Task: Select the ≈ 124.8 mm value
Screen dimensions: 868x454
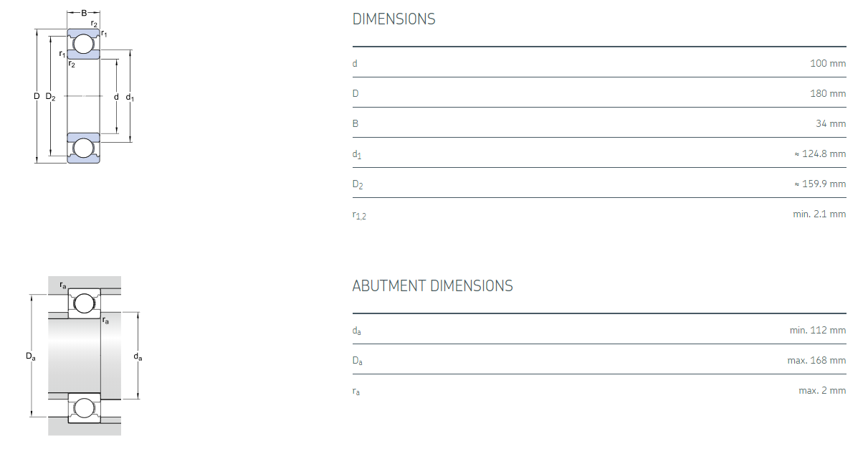Action: pyautogui.click(x=820, y=154)
